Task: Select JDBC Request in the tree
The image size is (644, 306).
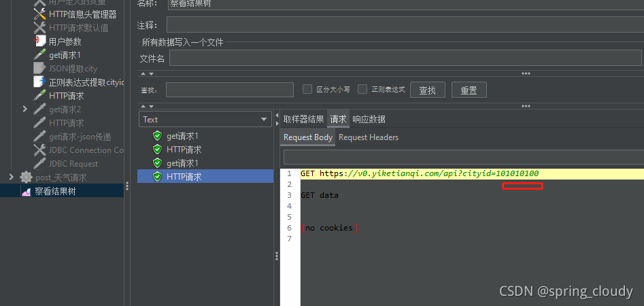Action: (73, 163)
